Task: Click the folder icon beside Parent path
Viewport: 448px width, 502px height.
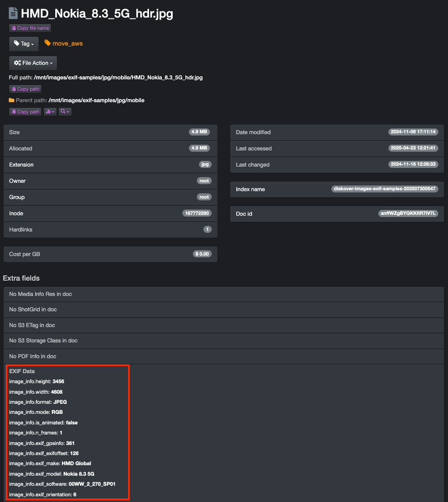Action: [x=12, y=100]
